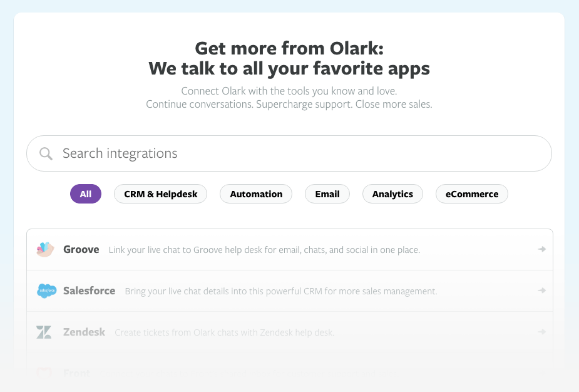Open the Salesforce integration title
The width and height of the screenshot is (579, 392).
pyautogui.click(x=89, y=291)
